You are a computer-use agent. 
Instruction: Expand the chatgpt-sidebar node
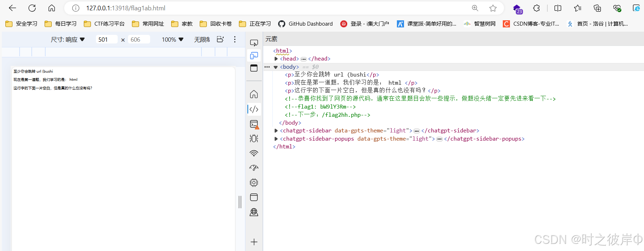tap(276, 131)
